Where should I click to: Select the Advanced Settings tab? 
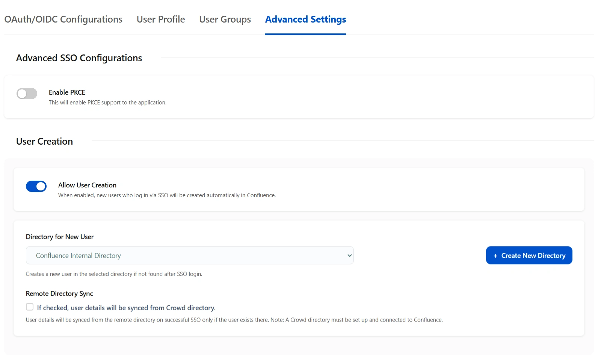[x=305, y=20]
